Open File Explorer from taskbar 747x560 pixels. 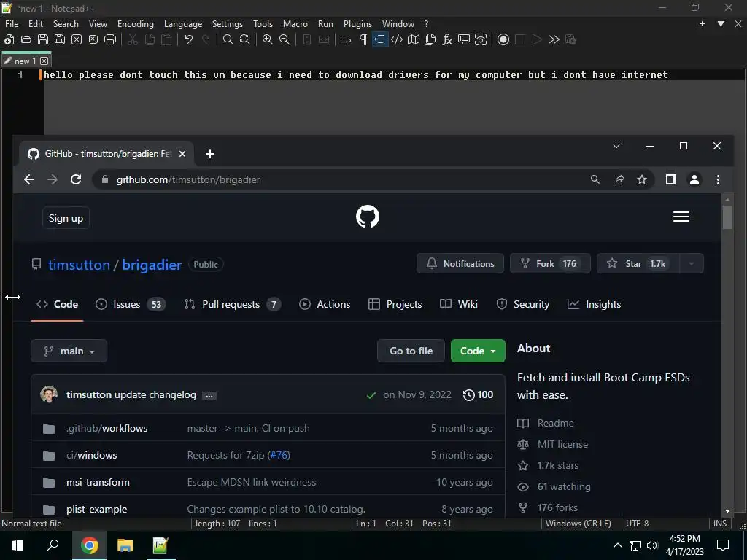[x=125, y=545]
